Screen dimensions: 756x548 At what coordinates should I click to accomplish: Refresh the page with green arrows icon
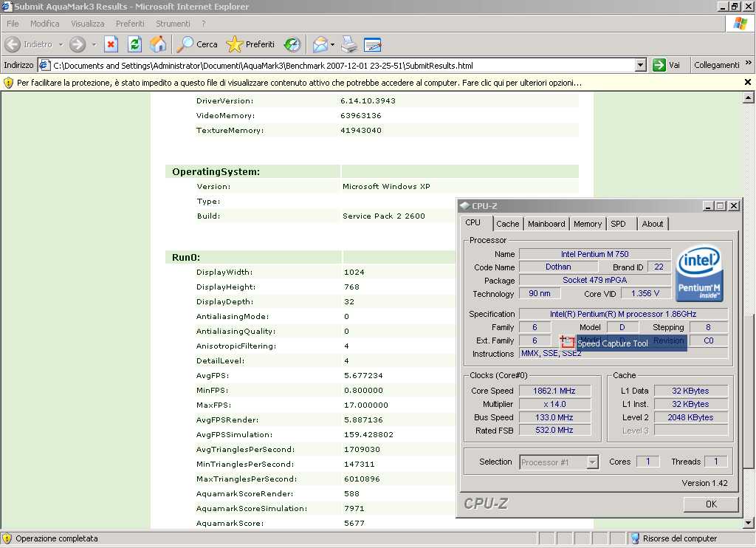(x=134, y=44)
